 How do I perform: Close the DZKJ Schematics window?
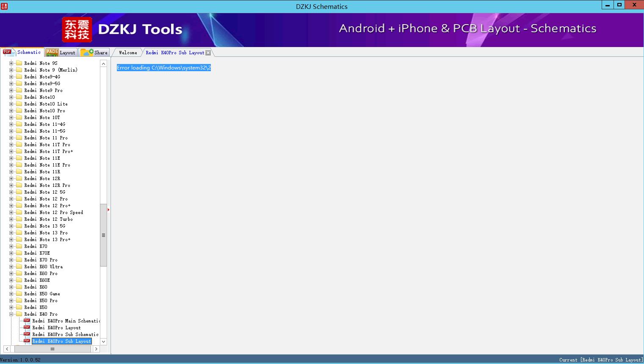click(x=635, y=5)
